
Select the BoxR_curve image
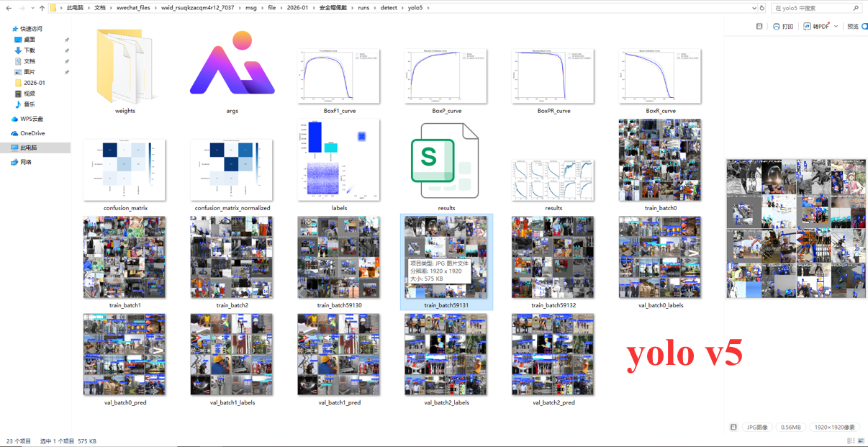[x=660, y=76]
